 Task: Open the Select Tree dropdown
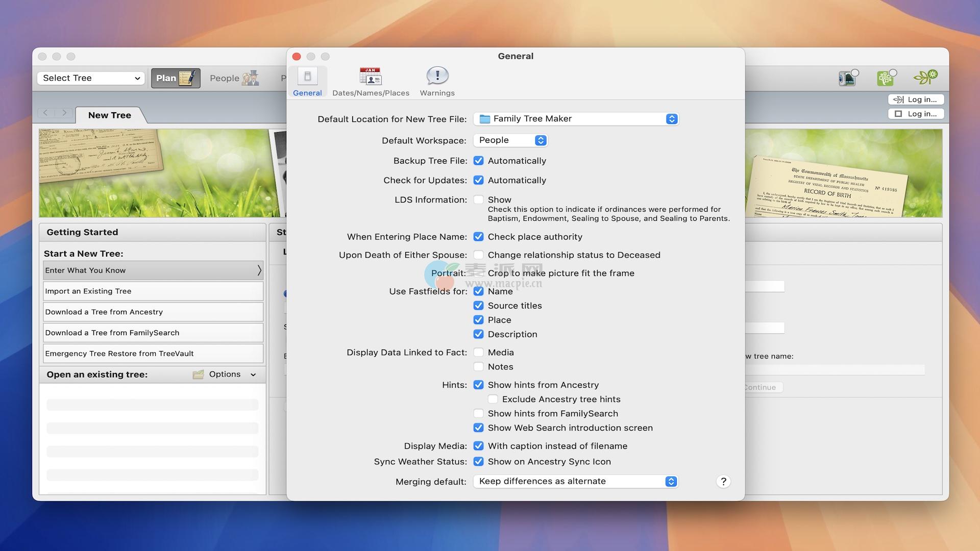click(91, 78)
